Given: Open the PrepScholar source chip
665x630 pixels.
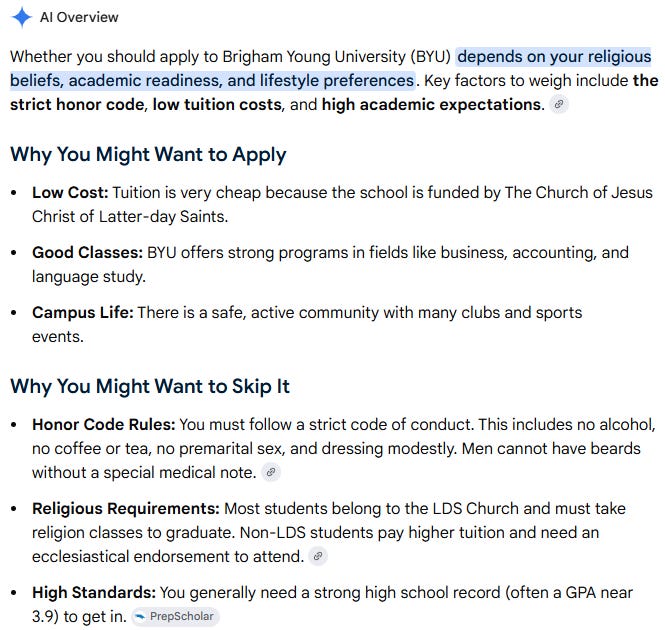Looking at the screenshot, I should point(176,616).
